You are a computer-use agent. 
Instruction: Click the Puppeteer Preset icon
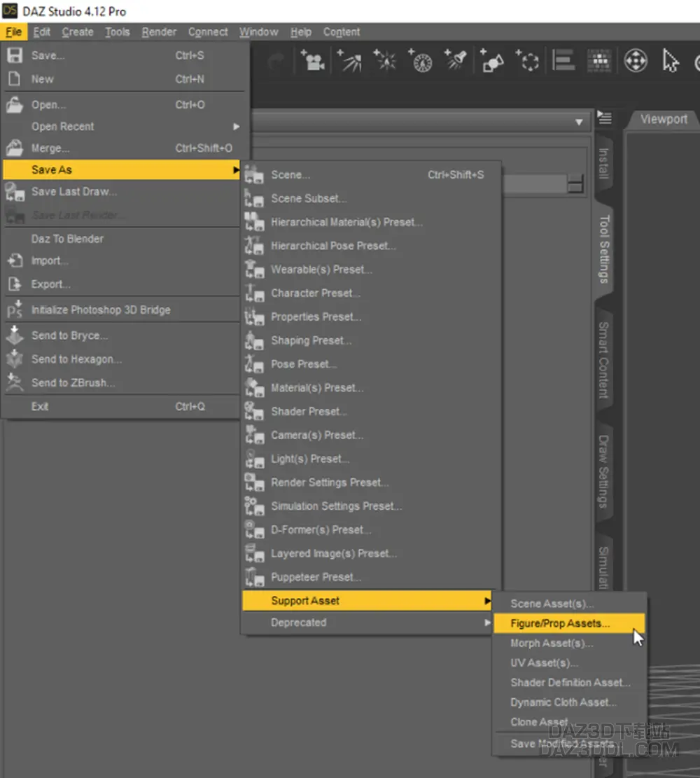point(254,577)
